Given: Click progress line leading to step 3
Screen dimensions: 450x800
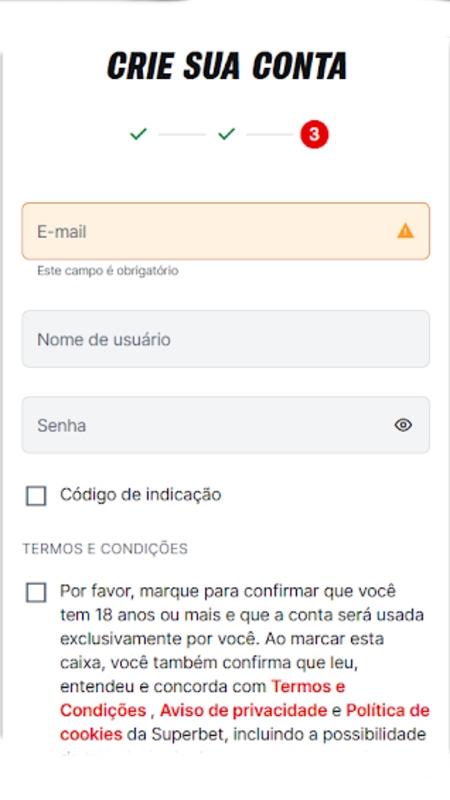Looking at the screenshot, I should (x=270, y=135).
